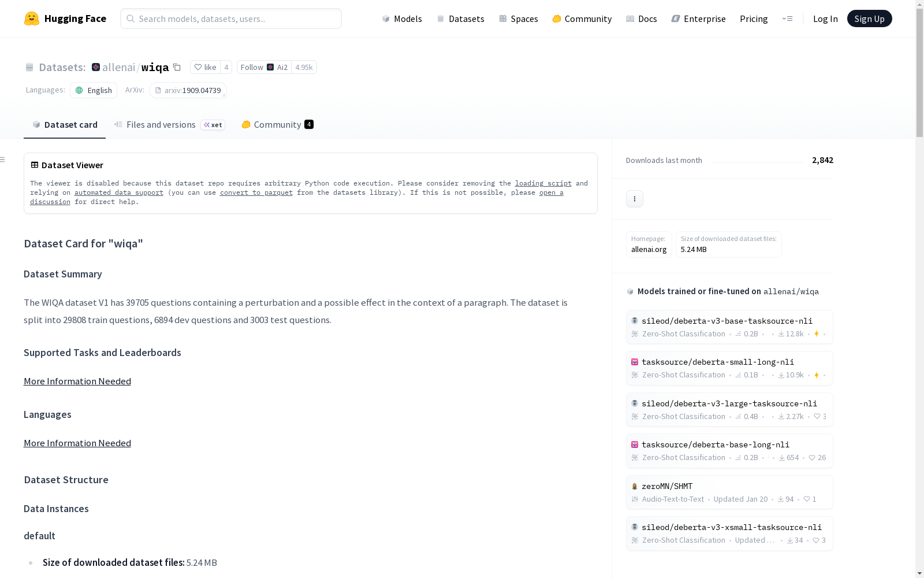Follow the Ai2 organization

click(x=264, y=67)
